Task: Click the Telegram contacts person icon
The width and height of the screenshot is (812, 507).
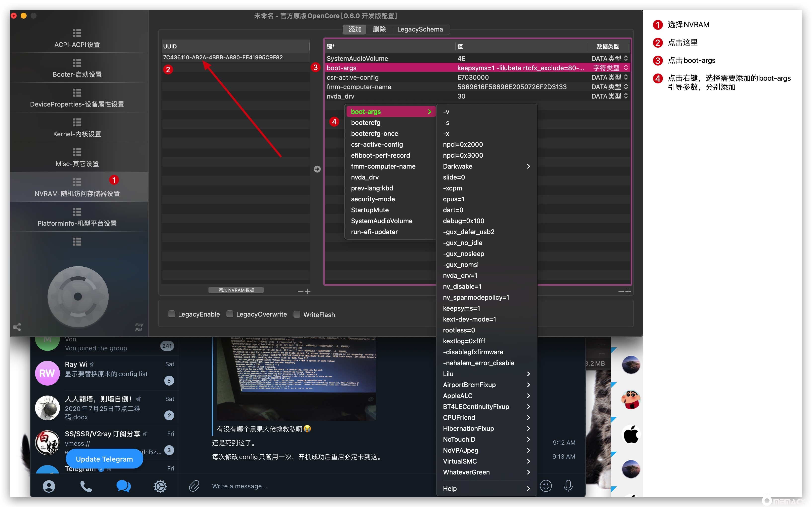Action: pyautogui.click(x=49, y=486)
